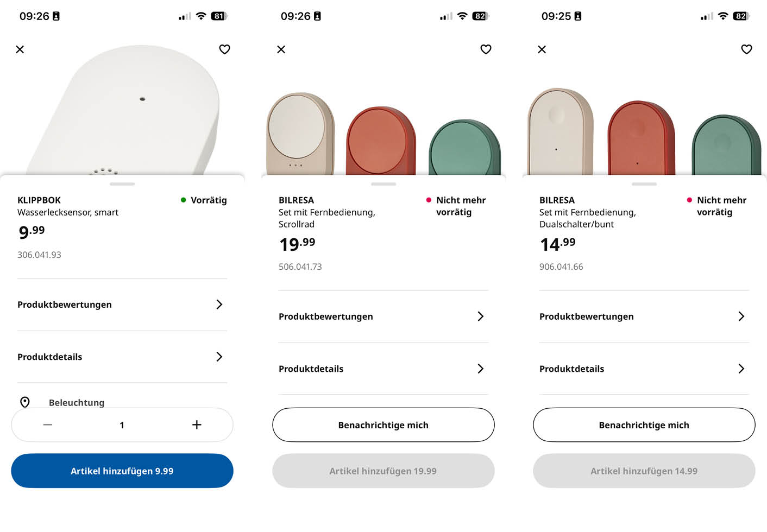This screenshot has height=532, width=767.
Task: Open Produktdetails for the KLIPPBOK sensor
Action: point(122,357)
